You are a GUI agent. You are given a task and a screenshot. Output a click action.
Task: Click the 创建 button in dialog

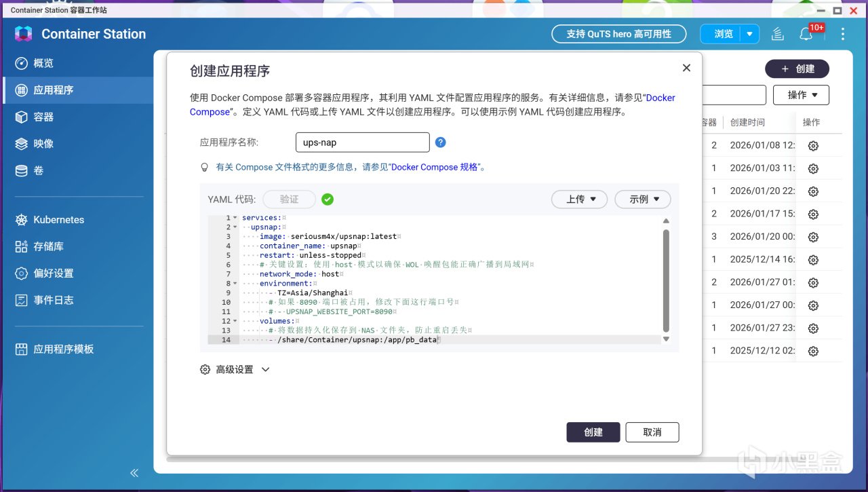[x=593, y=432]
